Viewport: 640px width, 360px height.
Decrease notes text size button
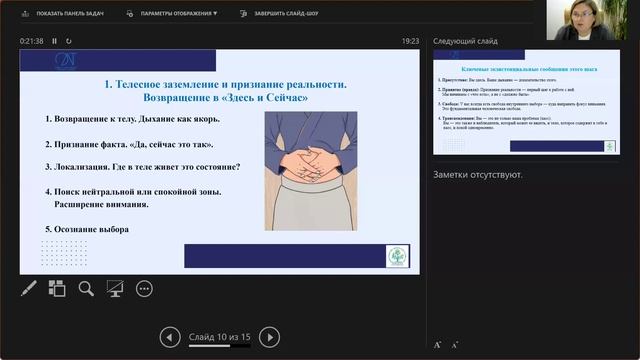point(455,345)
